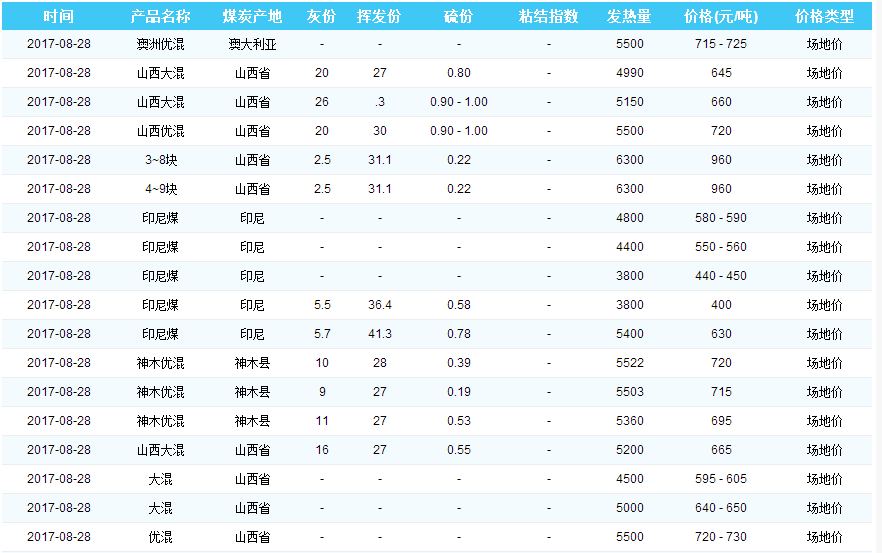
Task: Click the 硫份 column header
Action: click(459, 17)
